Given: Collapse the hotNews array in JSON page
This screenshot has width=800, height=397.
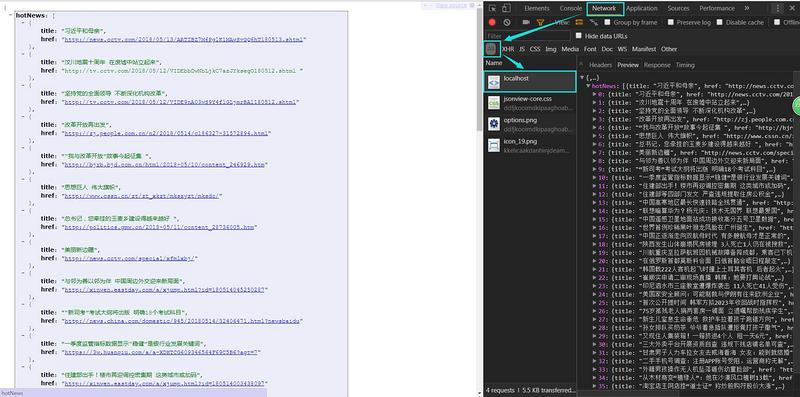Looking at the screenshot, I should [12, 15].
